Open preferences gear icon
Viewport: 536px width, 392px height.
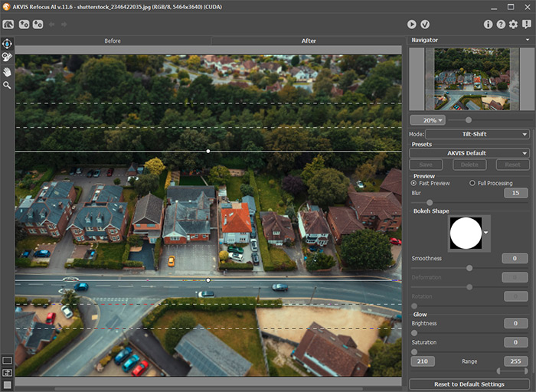click(x=513, y=24)
